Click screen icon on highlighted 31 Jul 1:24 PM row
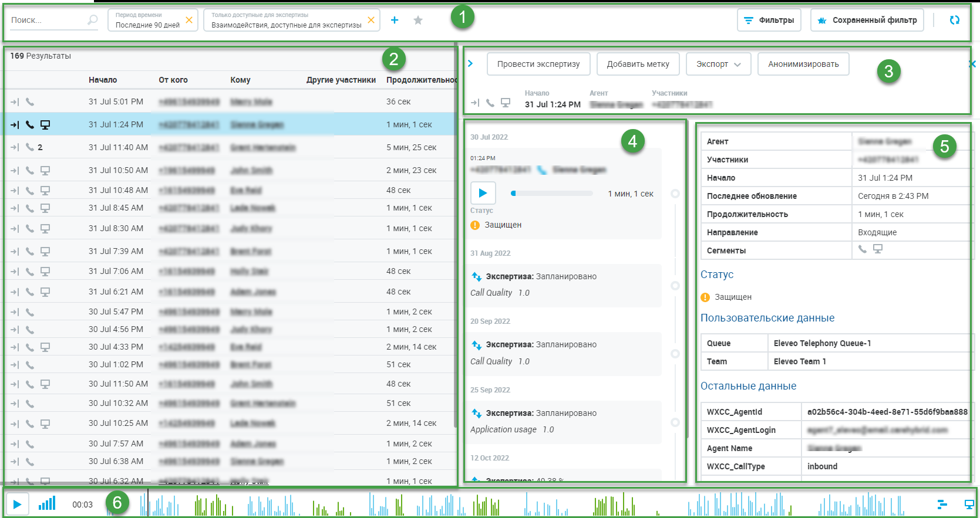The width and height of the screenshot is (980, 518). tap(45, 124)
